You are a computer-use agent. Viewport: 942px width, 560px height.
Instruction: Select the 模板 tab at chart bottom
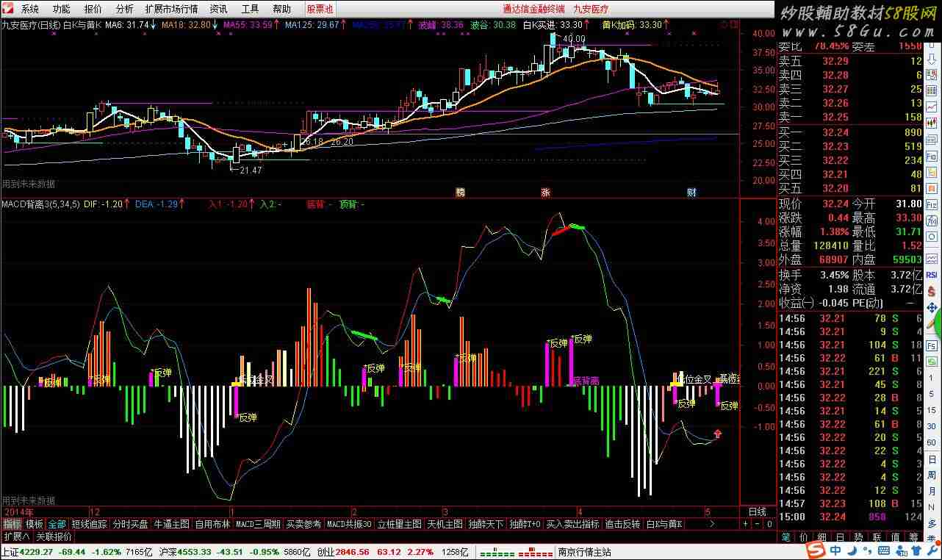pyautogui.click(x=35, y=525)
